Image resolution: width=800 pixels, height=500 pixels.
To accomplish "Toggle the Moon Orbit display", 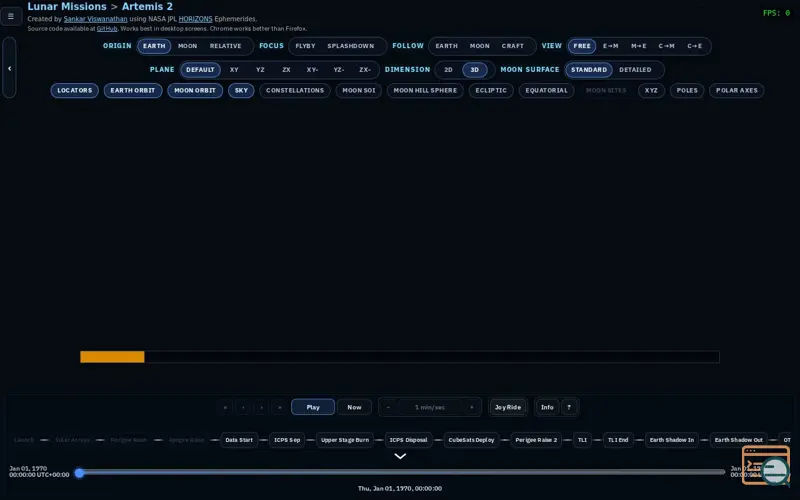I will tap(195, 90).
